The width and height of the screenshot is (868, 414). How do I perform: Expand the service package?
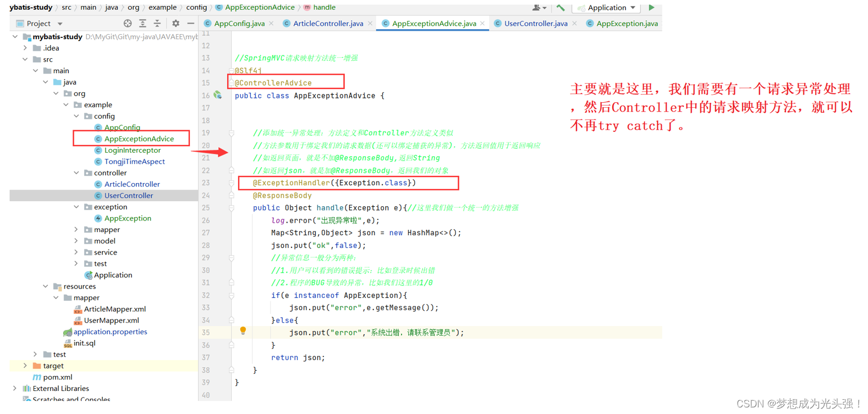pyautogui.click(x=76, y=252)
